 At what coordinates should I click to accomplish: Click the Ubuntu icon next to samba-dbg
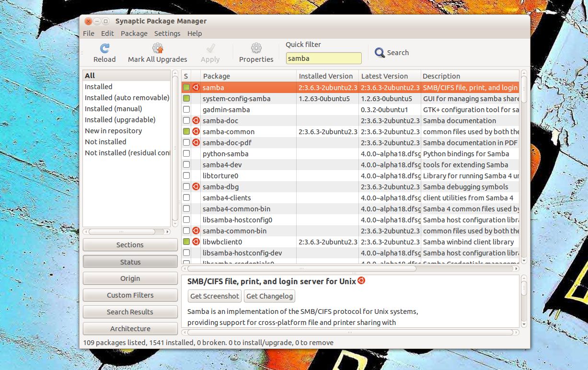click(x=196, y=187)
